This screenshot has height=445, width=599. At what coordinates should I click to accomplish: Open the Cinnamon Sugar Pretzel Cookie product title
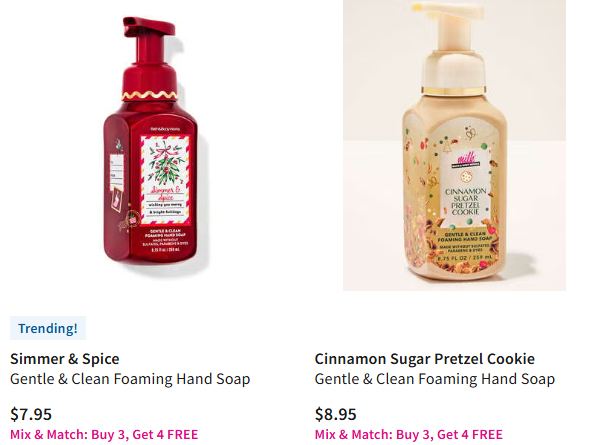[x=424, y=359]
